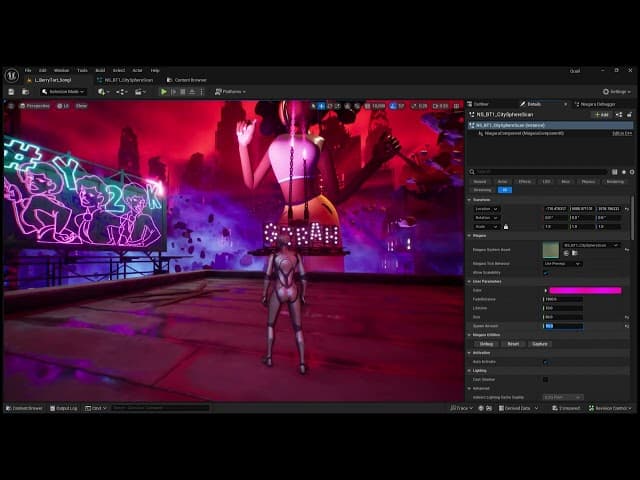
Task: Click the Edit in C++ link
Action: pyautogui.click(x=622, y=133)
